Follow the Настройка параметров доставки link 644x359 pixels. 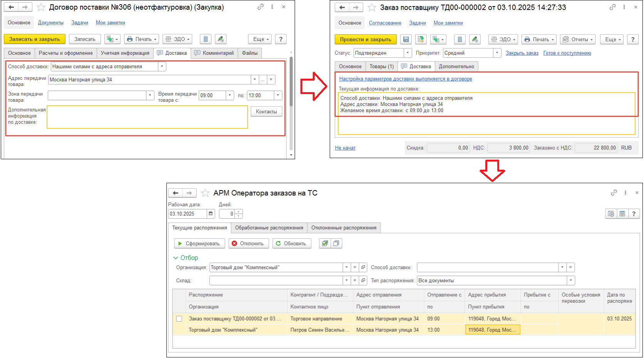[x=405, y=79]
